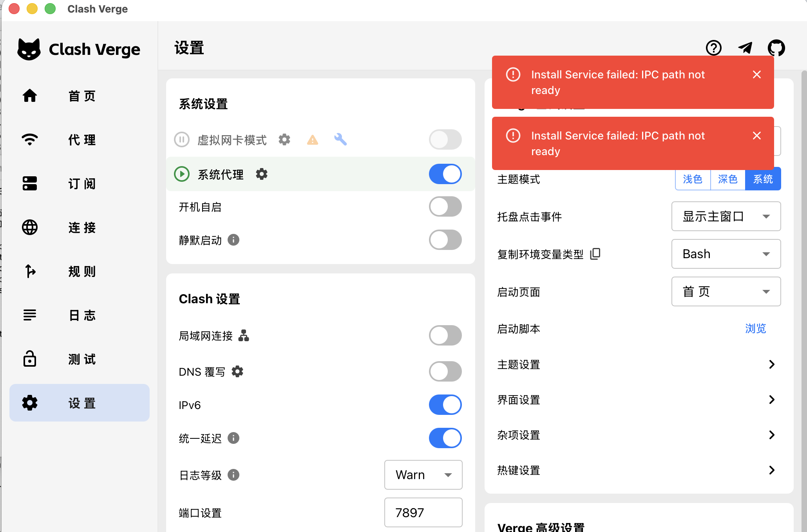Turn off 统一延迟 unified delay switch
This screenshot has height=532, width=807.
(445, 438)
